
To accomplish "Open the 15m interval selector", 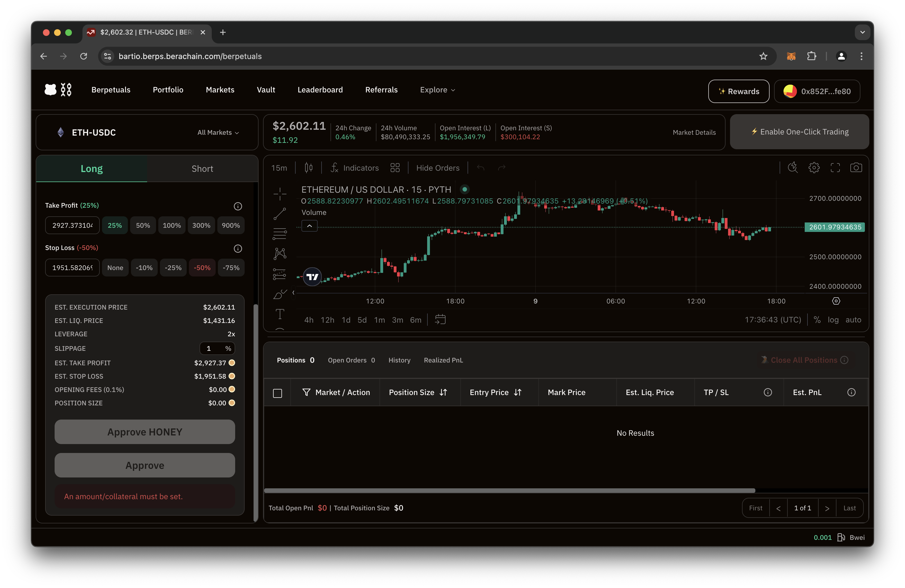I will 279,168.
